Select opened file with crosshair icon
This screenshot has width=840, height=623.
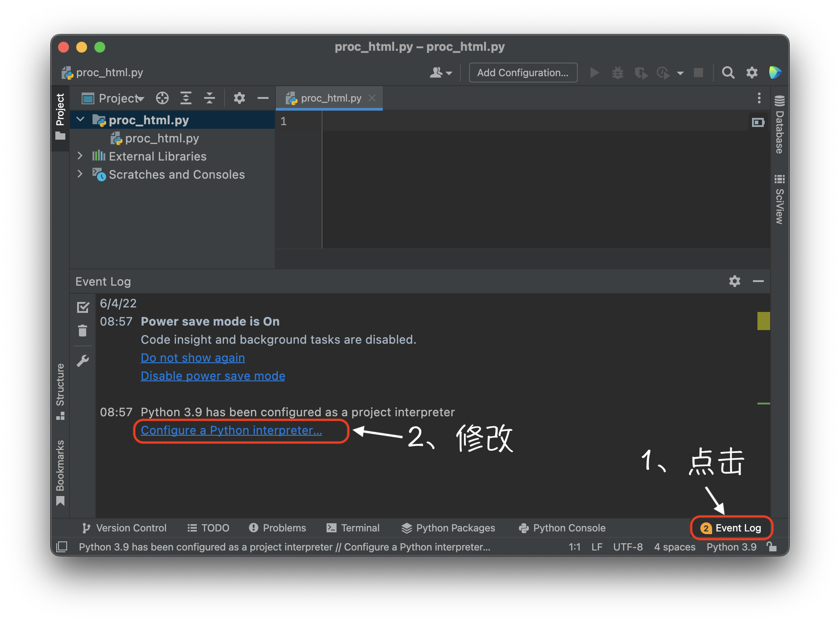point(162,98)
